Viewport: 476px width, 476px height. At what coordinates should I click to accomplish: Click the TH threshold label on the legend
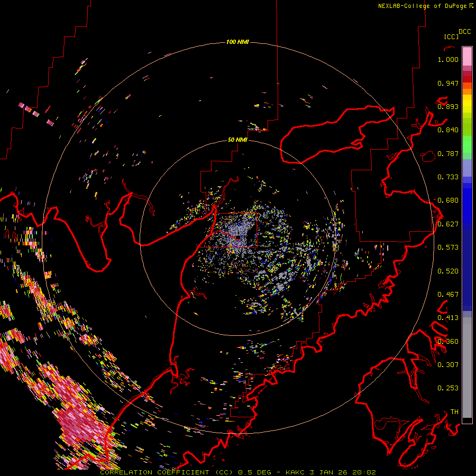click(x=454, y=412)
